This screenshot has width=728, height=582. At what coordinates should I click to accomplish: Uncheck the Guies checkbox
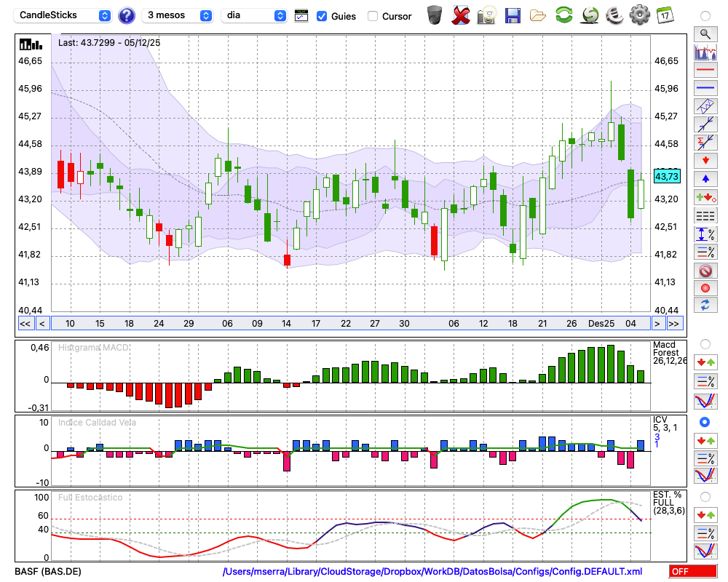point(322,16)
